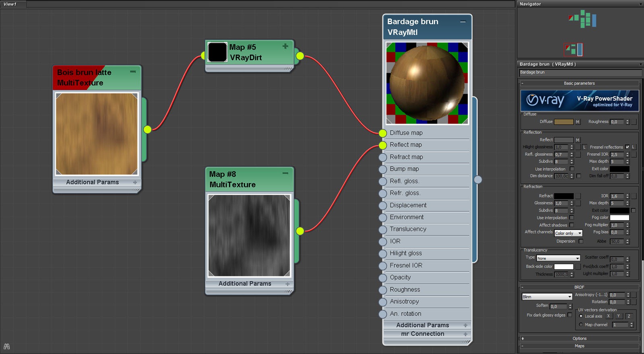Select the Local axis radio button
This screenshot has height=354, width=644.
coord(581,316)
